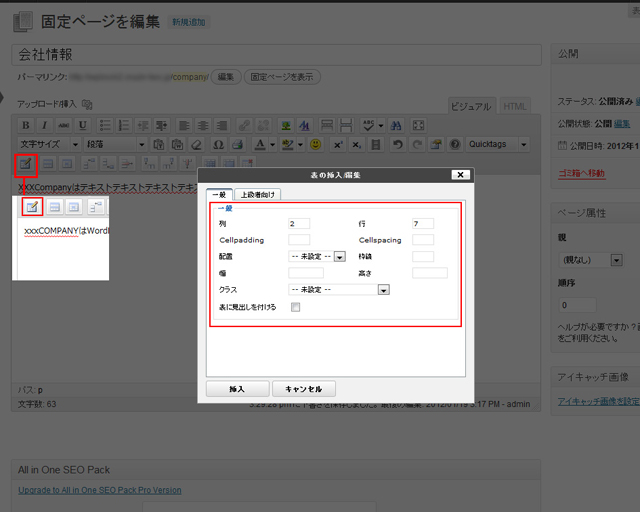The height and width of the screenshot is (512, 640).
Task: Click the ゴミ箱へ移動 link
Action: [582, 173]
